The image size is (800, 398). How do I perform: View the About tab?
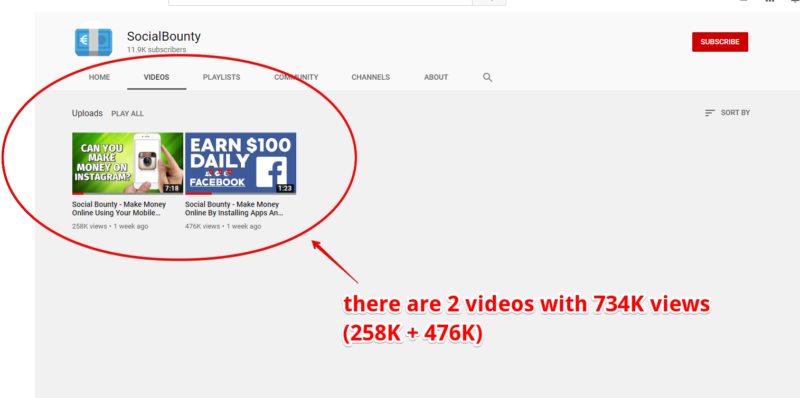tap(436, 78)
